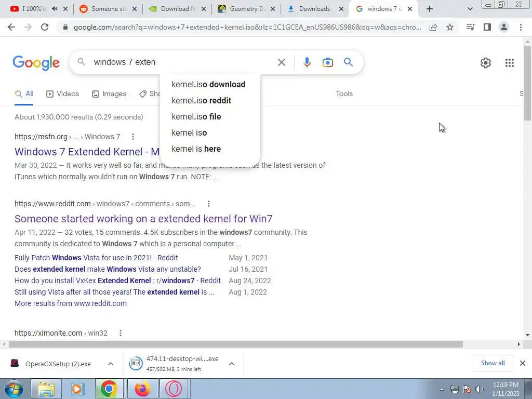Close the download shelf bar
The width and height of the screenshot is (532, 399).
tap(523, 363)
